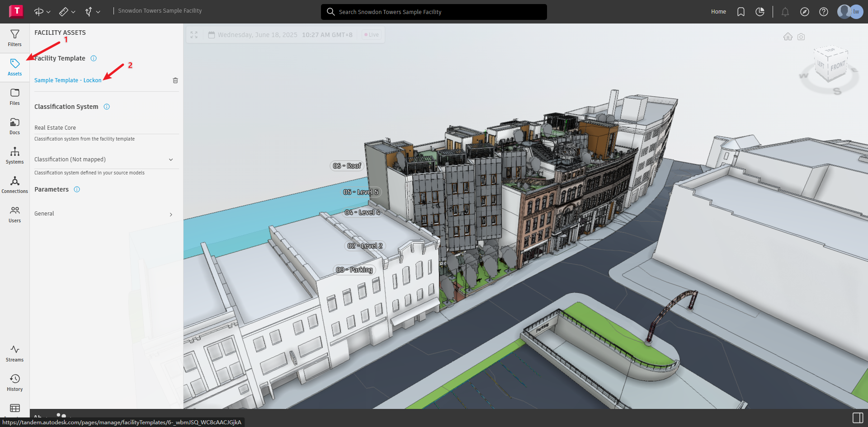Select the 02 - Level 2 label

(365, 246)
